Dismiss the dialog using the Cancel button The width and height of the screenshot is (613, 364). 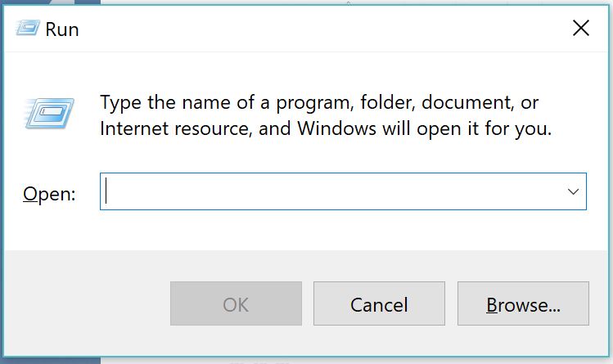click(379, 303)
